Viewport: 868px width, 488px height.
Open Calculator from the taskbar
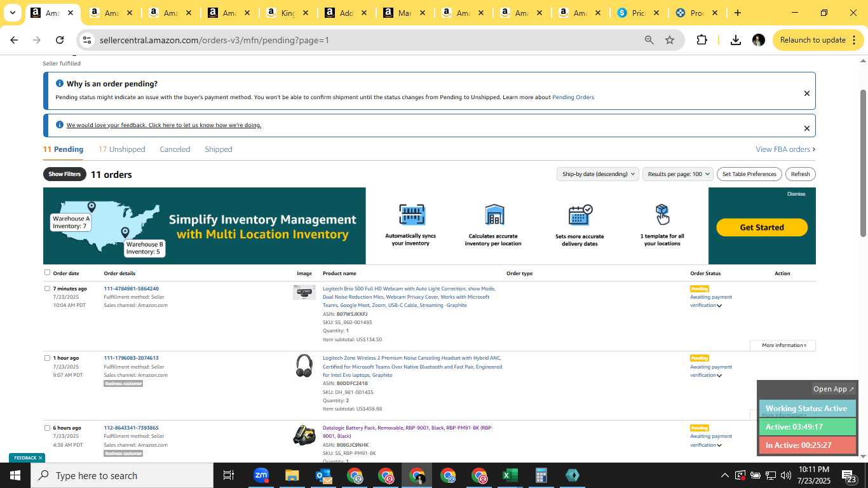(x=541, y=475)
